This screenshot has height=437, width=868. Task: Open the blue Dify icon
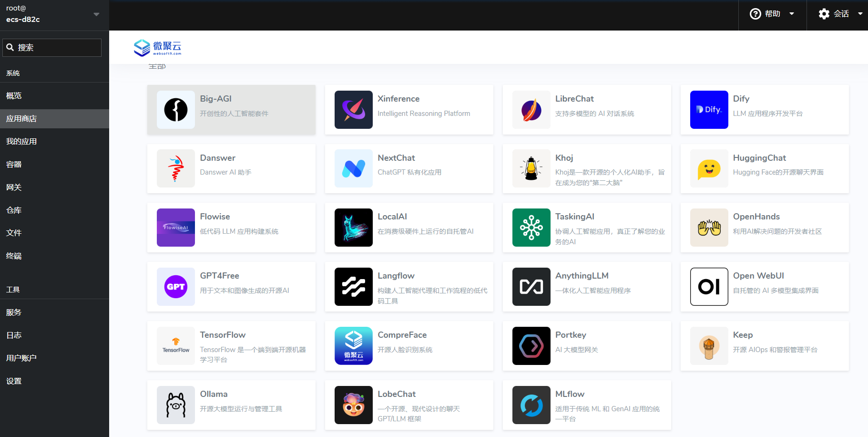coord(709,110)
